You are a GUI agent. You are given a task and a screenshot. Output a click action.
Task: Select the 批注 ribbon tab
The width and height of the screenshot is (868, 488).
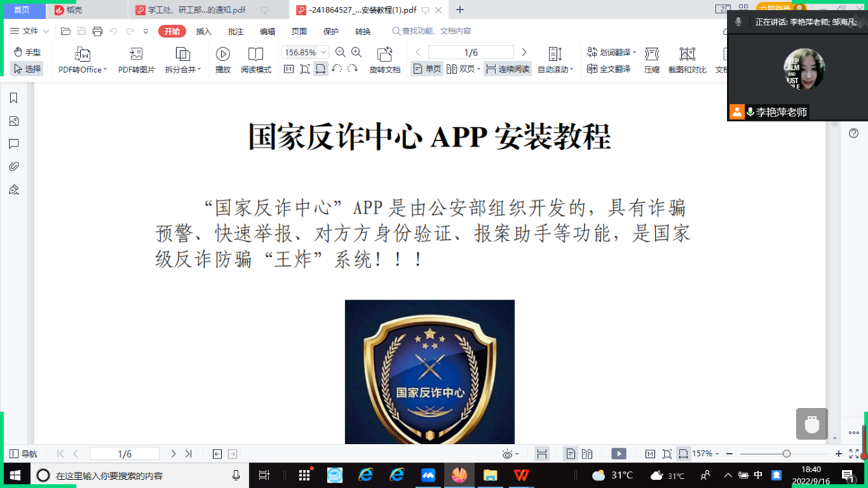[236, 32]
